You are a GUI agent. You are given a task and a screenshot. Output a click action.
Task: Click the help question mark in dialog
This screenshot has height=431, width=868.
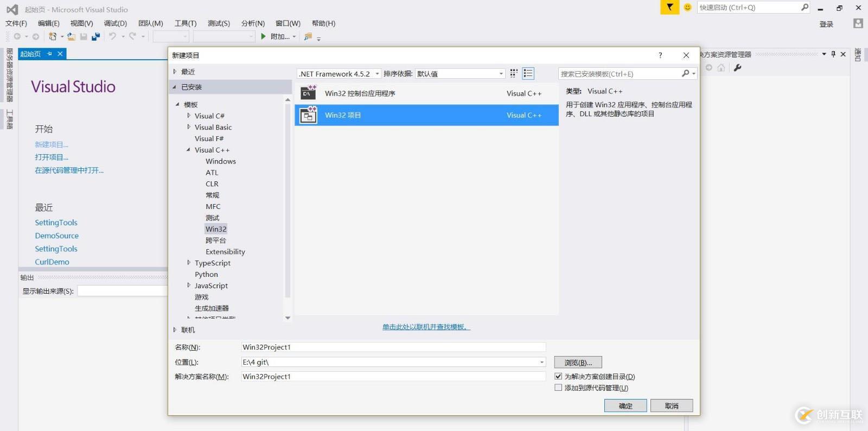[x=660, y=55]
